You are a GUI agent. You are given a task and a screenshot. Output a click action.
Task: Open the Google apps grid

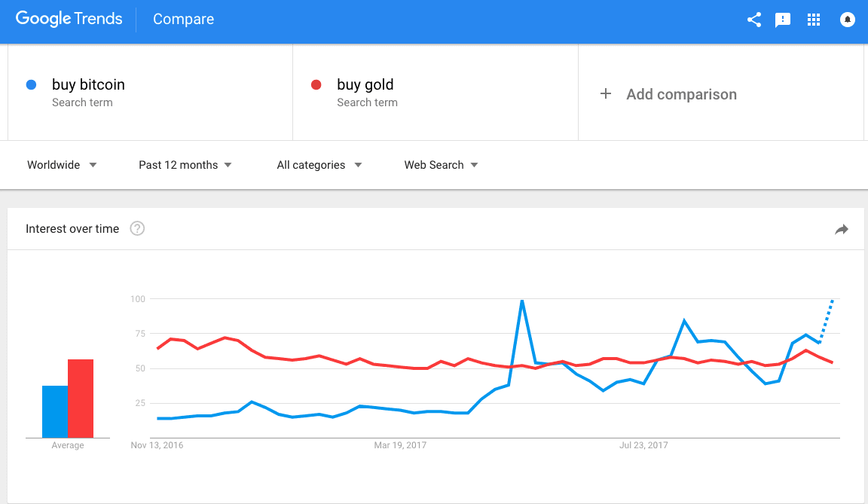(x=813, y=20)
